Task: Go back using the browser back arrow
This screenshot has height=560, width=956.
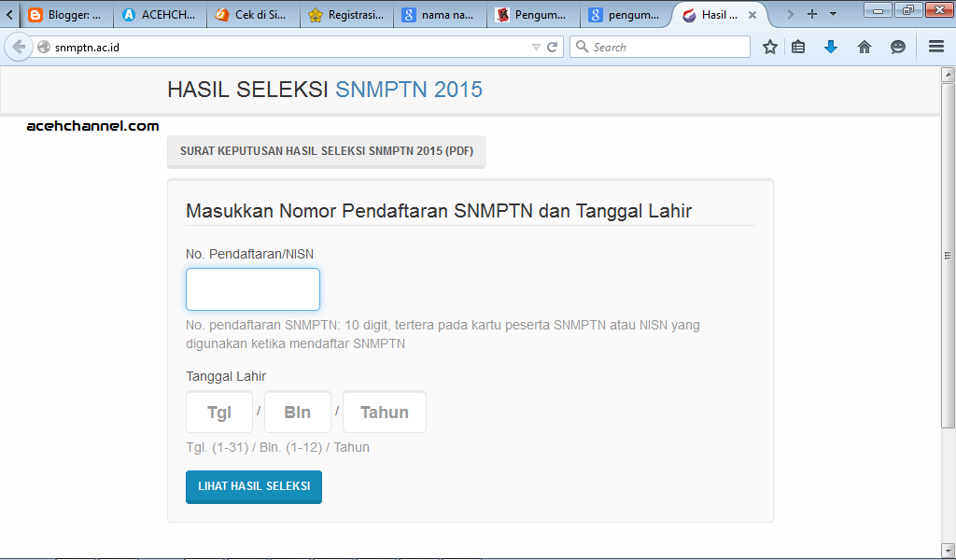Action: tap(19, 47)
